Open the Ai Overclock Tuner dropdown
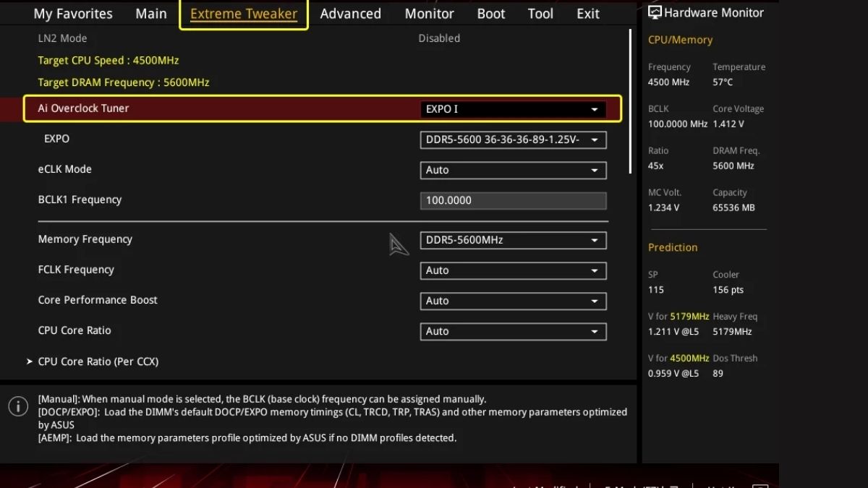This screenshot has height=488, width=868. (513, 109)
